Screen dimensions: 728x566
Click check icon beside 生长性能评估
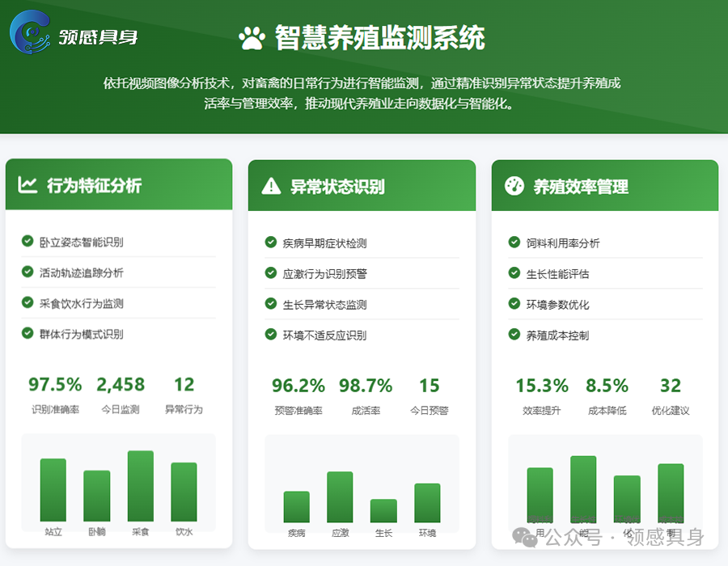pos(514,272)
